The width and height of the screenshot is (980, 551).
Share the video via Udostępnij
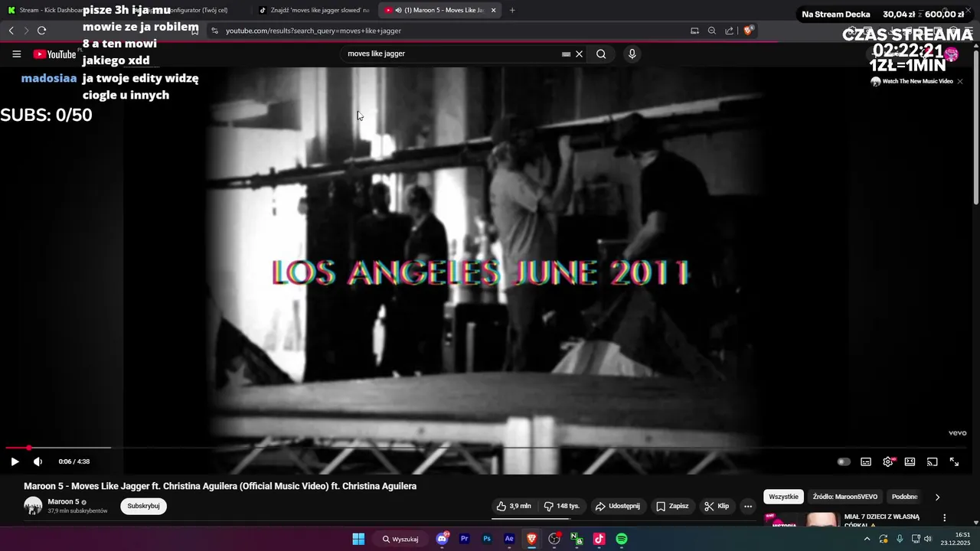coord(617,506)
